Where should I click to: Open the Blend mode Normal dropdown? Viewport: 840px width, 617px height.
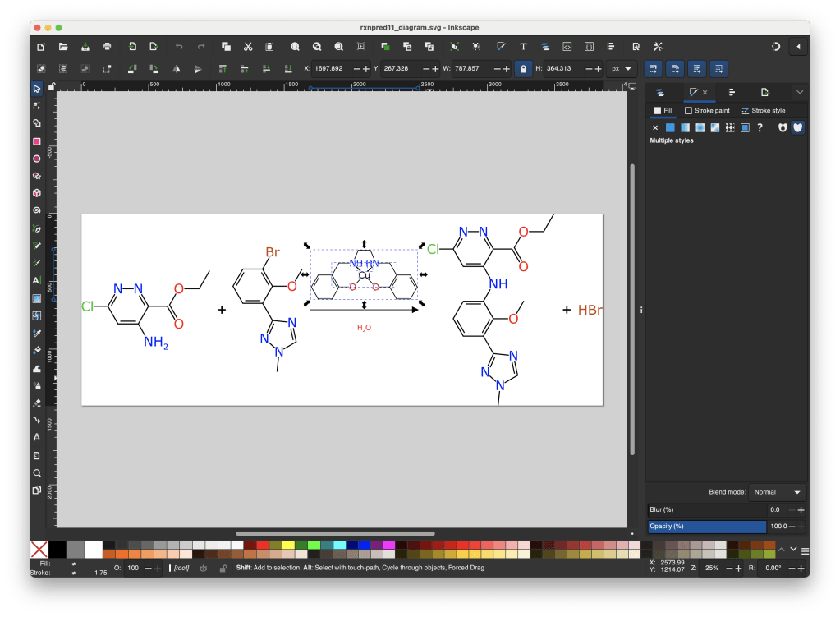[x=778, y=492]
